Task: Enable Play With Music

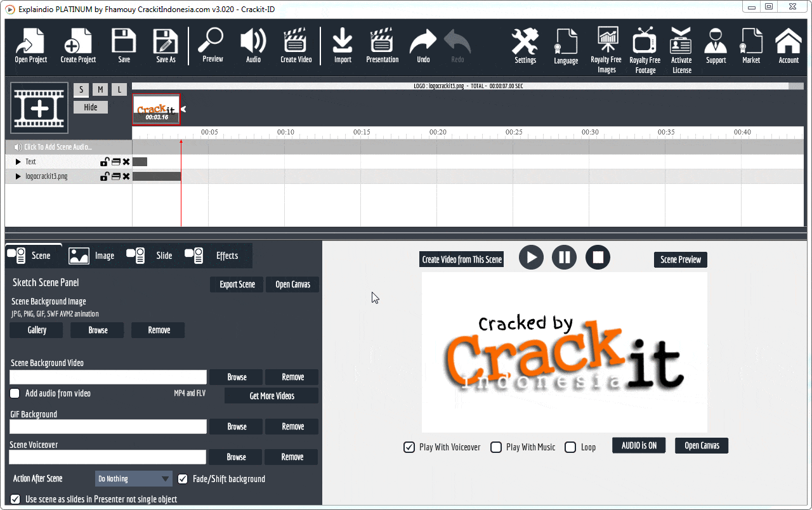Action: coord(496,447)
